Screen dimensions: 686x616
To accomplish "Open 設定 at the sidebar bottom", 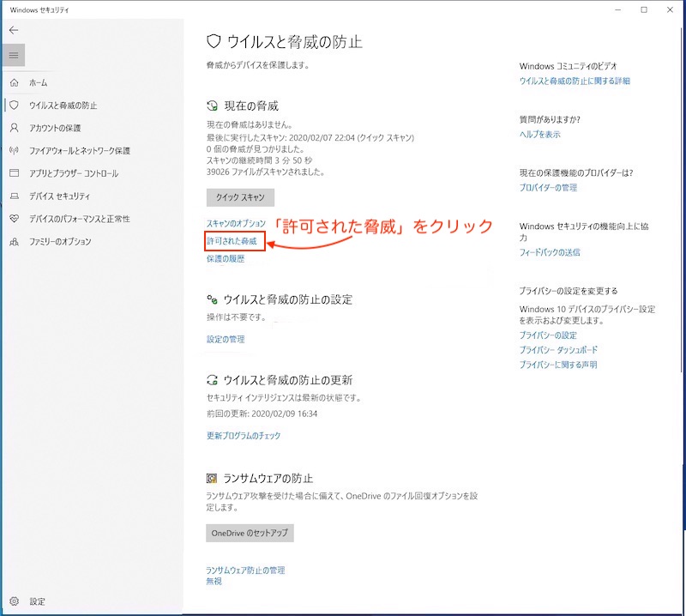I will pos(37,601).
